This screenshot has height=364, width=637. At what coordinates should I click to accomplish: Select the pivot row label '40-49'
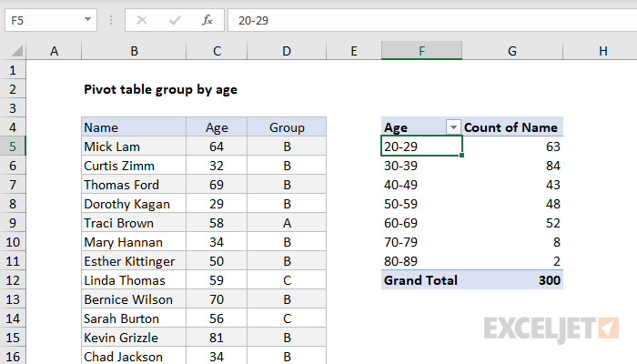421,185
